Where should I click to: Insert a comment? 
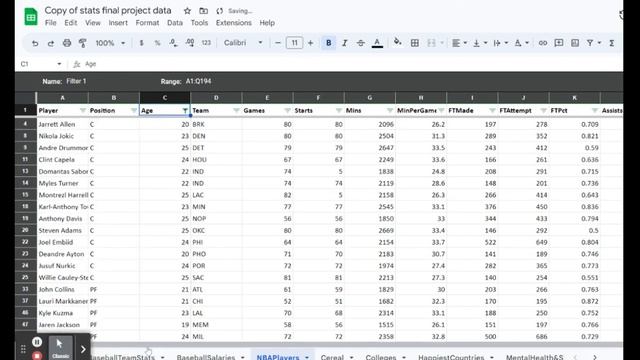tap(559, 43)
